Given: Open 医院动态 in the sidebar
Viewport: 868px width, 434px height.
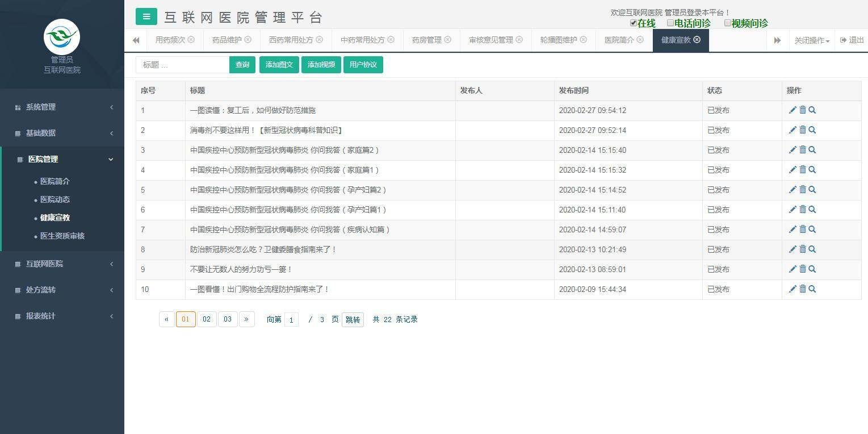Looking at the screenshot, I should click(55, 199).
